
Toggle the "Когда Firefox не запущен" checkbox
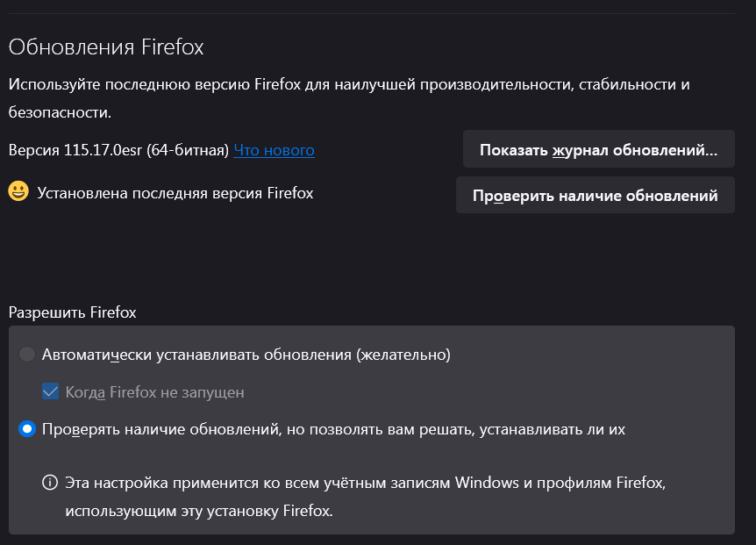click(x=50, y=391)
